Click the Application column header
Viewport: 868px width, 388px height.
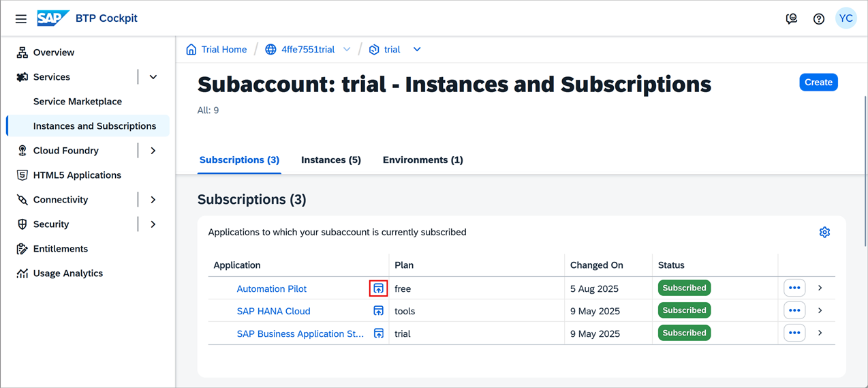[x=237, y=265]
